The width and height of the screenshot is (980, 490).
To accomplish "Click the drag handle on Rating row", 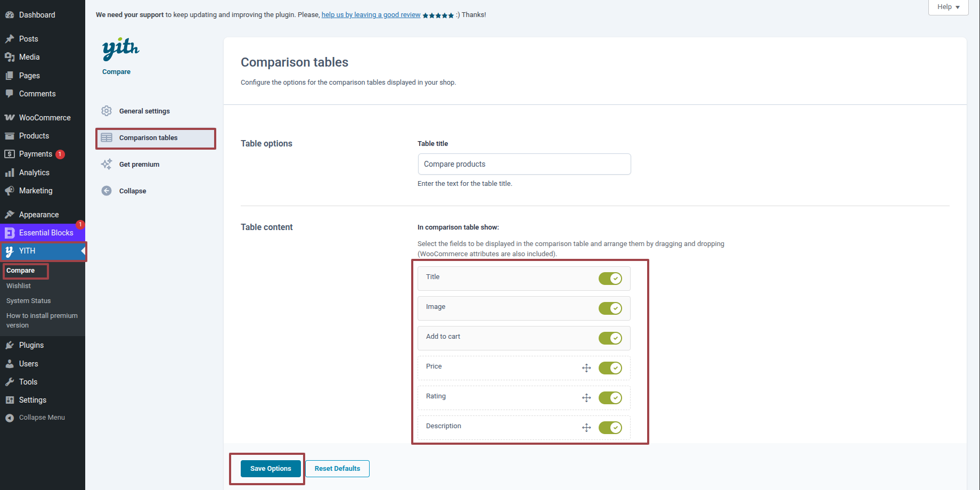I will (586, 398).
